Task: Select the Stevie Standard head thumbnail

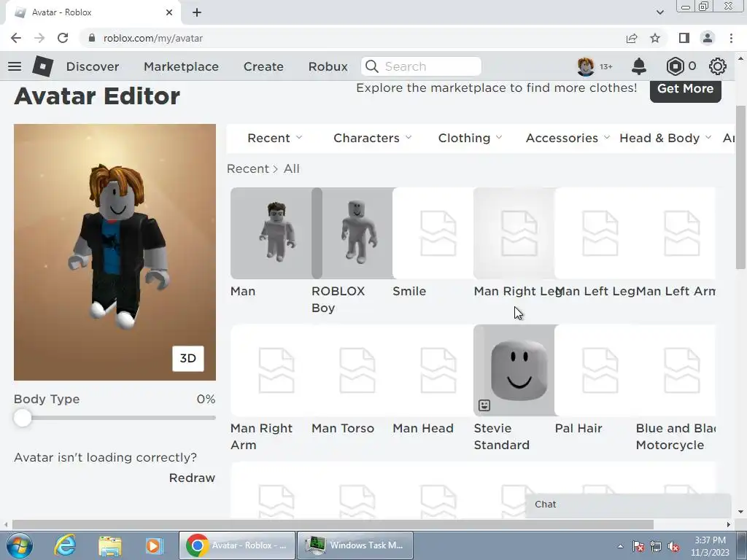Action: [x=514, y=370]
